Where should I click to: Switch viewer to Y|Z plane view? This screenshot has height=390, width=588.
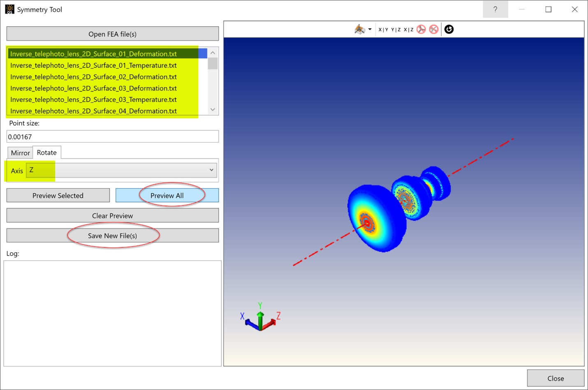(x=396, y=30)
